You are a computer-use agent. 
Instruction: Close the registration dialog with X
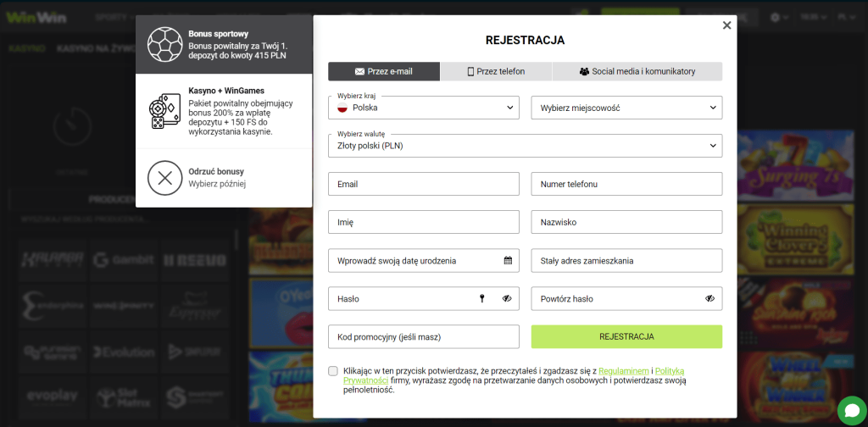click(x=726, y=25)
